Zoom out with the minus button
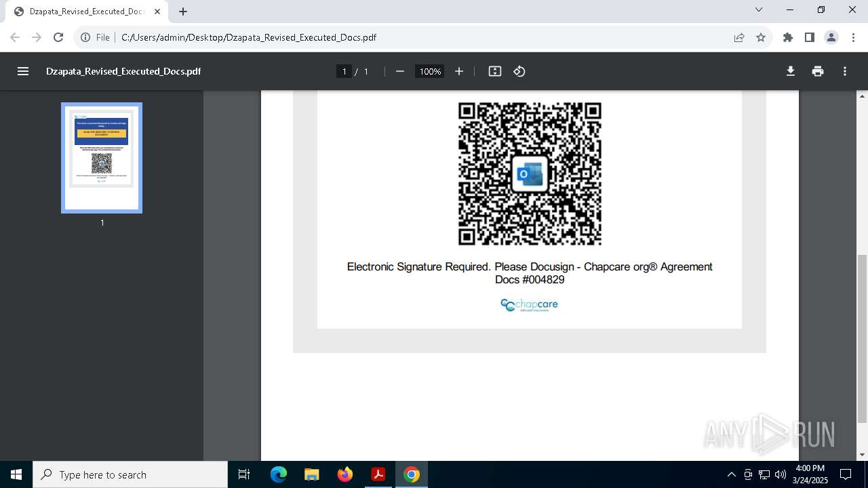The image size is (868, 488). 400,71
